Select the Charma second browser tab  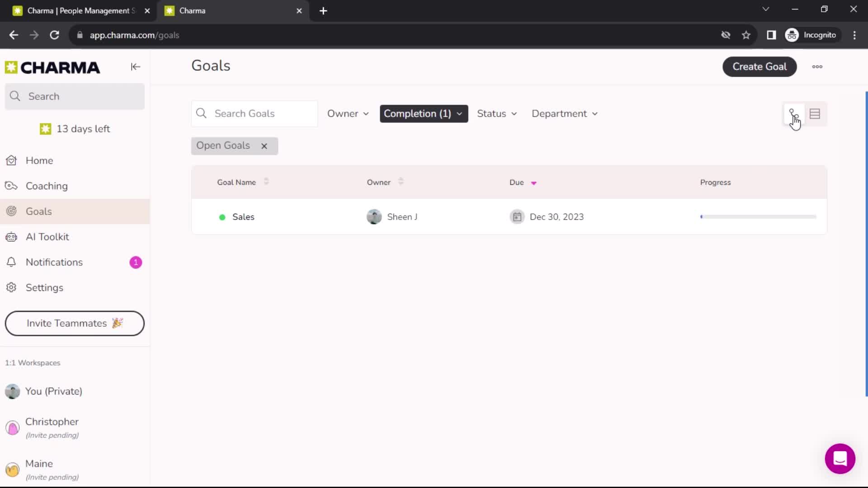click(232, 11)
